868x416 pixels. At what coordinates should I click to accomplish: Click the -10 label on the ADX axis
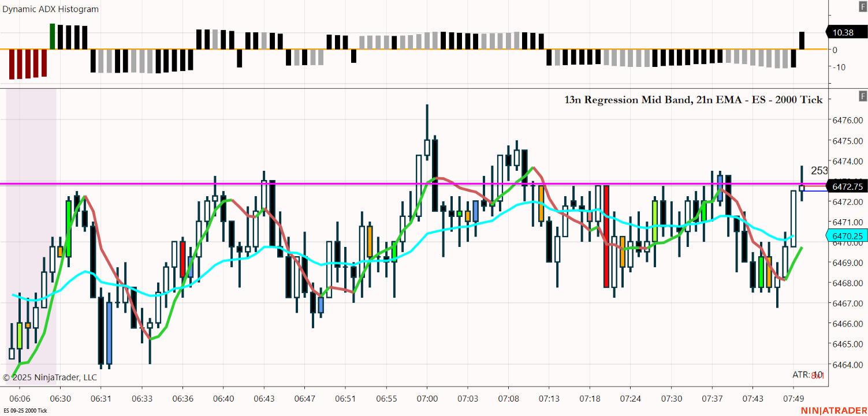point(838,67)
